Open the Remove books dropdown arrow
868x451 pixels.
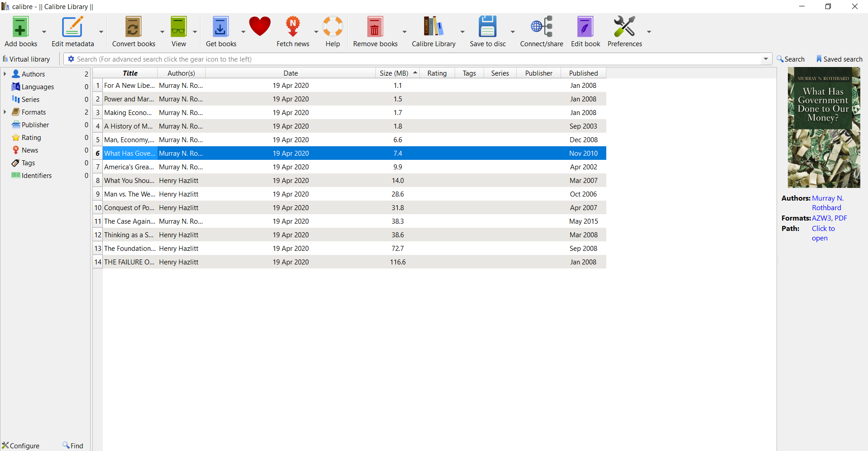(404, 32)
